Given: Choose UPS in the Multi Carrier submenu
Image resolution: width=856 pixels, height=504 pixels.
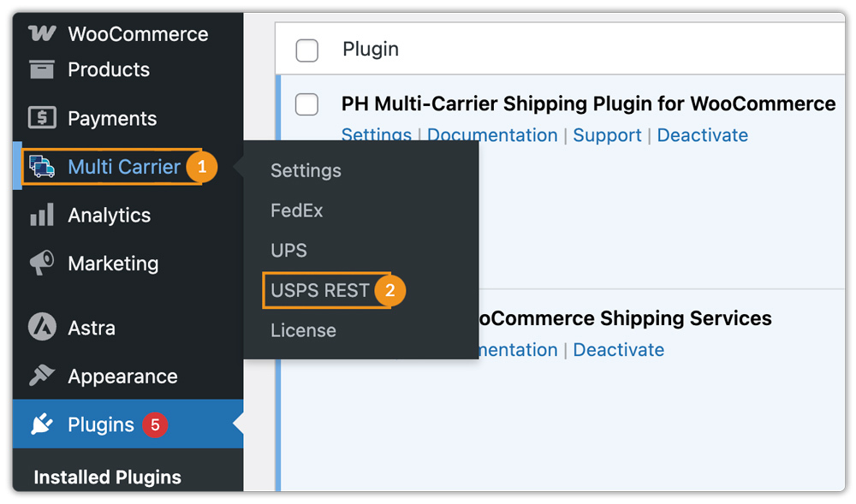Looking at the screenshot, I should [x=288, y=251].
